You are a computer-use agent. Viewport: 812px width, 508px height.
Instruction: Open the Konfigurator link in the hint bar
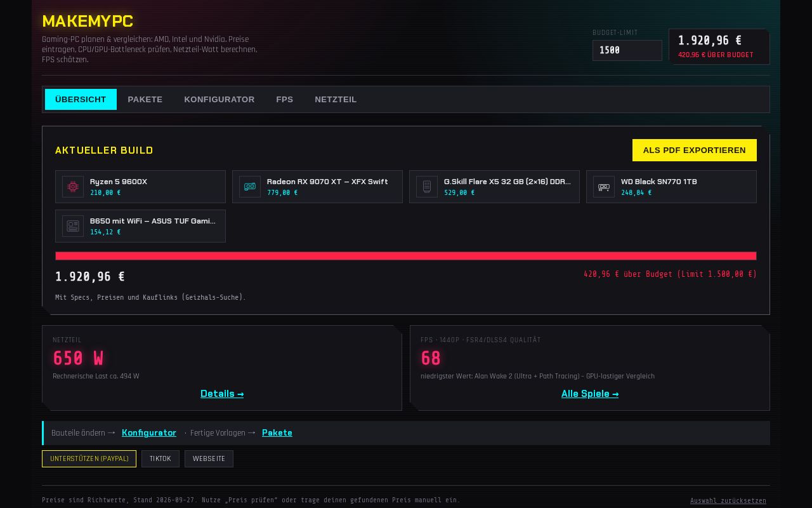tap(149, 433)
